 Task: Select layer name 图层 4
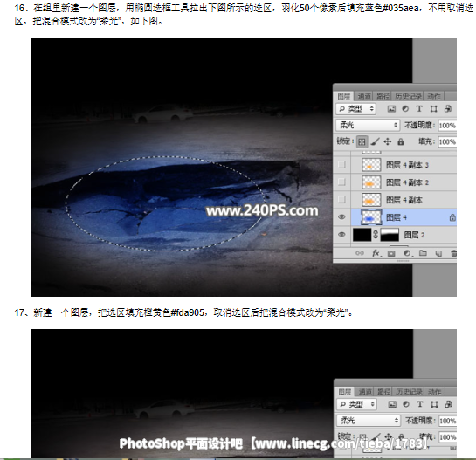[x=397, y=217]
